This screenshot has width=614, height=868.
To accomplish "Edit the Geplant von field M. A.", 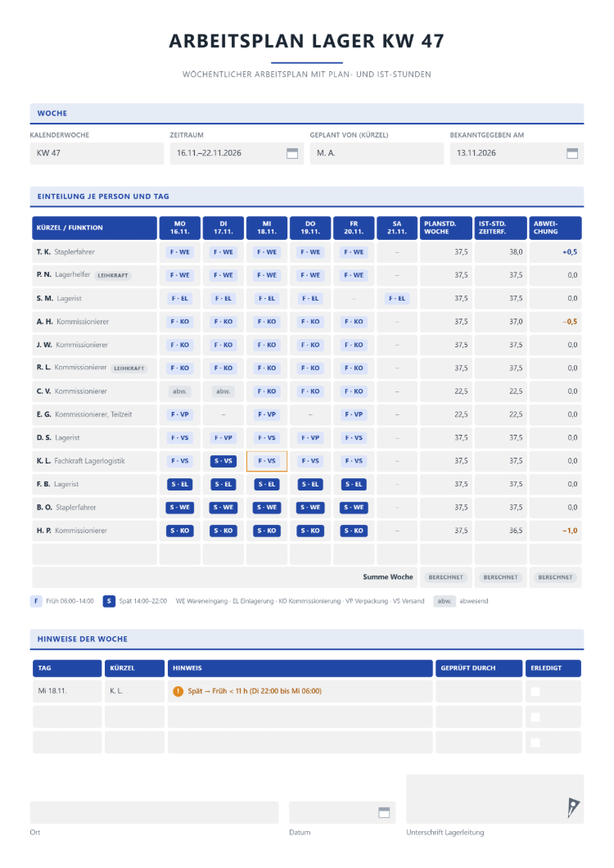I will [377, 153].
